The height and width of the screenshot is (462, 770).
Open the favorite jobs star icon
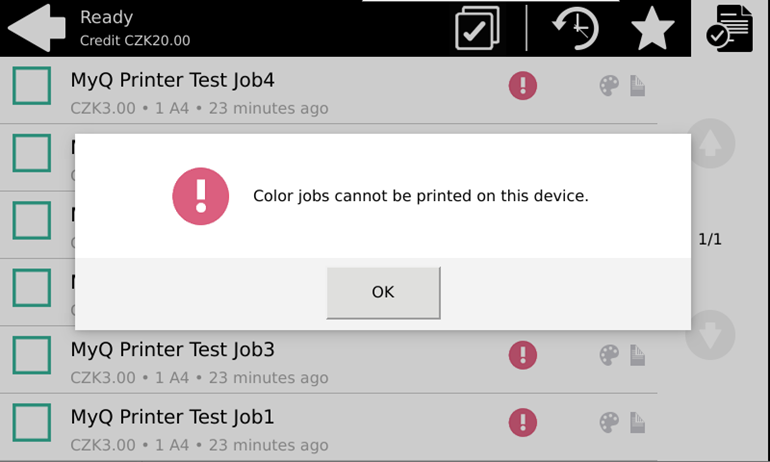(x=652, y=30)
